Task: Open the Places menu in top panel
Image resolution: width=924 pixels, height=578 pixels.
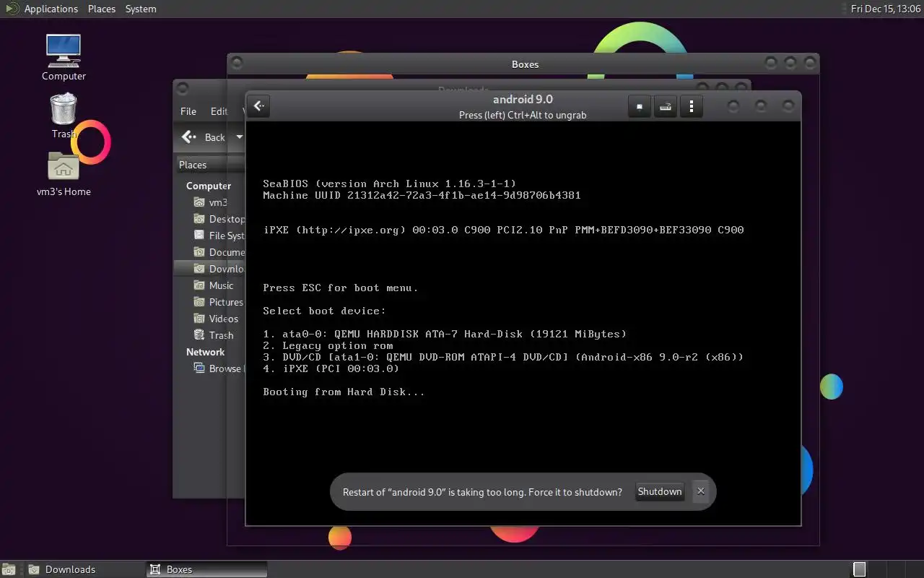Action: 102,9
